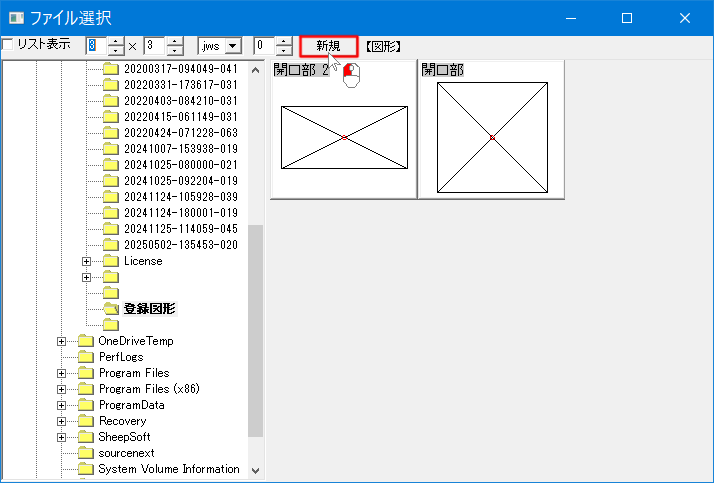The width and height of the screenshot is (714, 483).
Task: Click the Recovery folder icon
Action: [86, 421]
